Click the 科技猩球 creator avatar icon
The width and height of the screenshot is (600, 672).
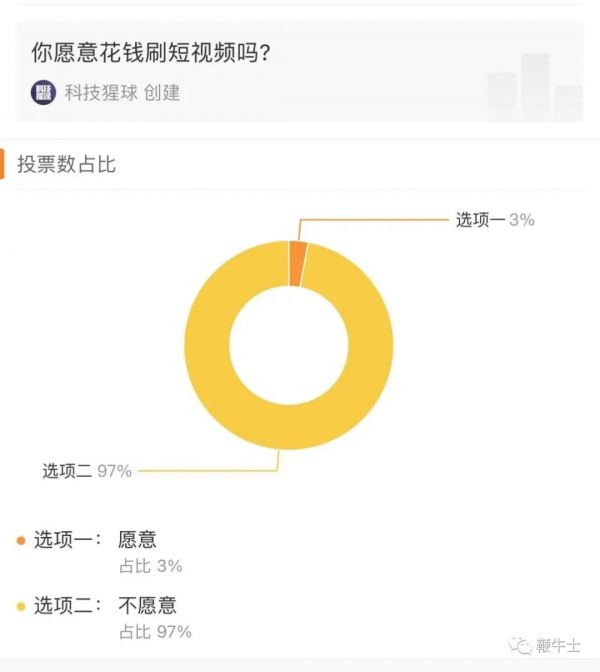coord(44,92)
